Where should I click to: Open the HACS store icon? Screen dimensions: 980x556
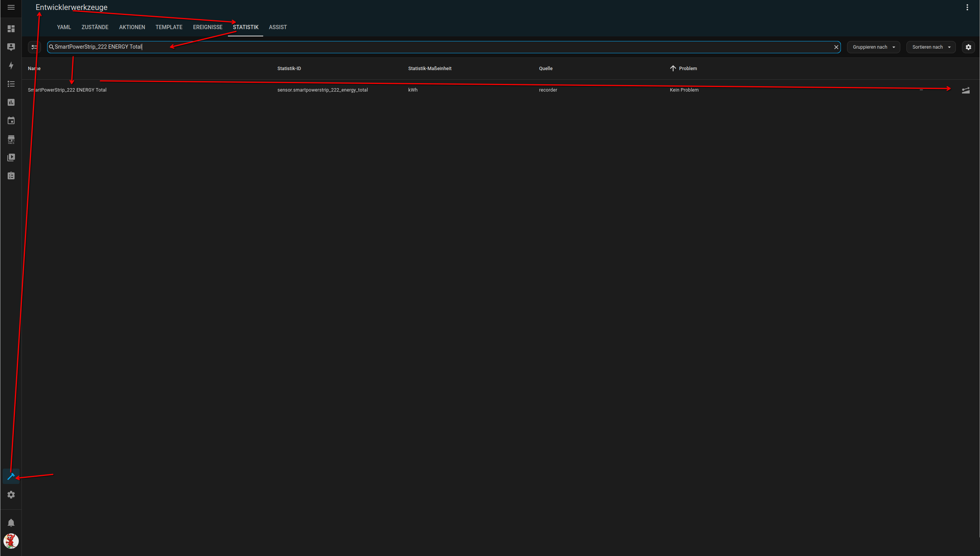(x=11, y=139)
